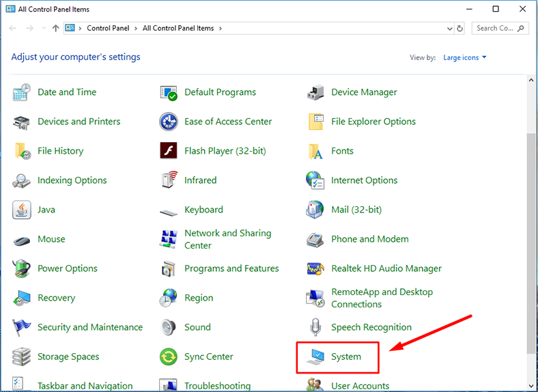Expand chevron after All Control Panel Items
The image size is (538, 392).
coord(221,28)
